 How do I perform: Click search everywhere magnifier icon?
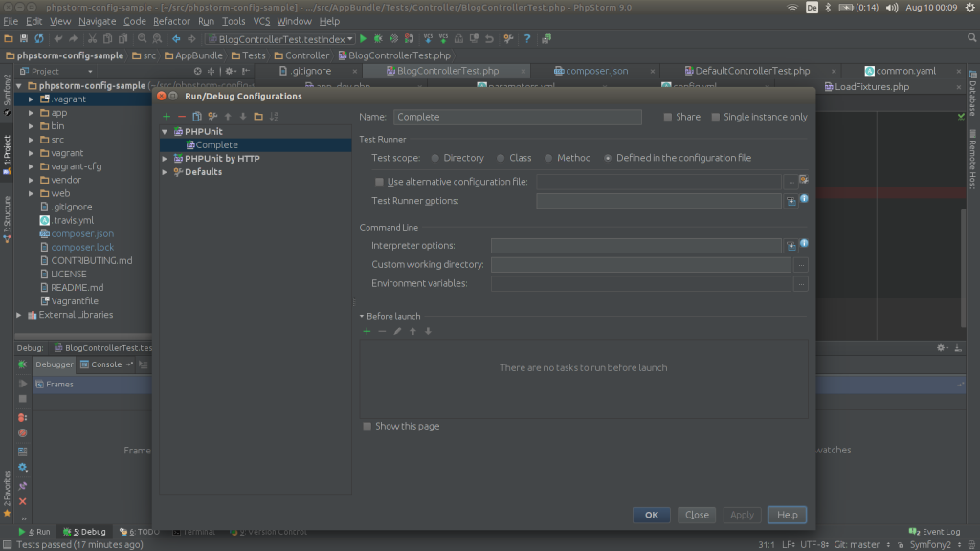(x=972, y=38)
